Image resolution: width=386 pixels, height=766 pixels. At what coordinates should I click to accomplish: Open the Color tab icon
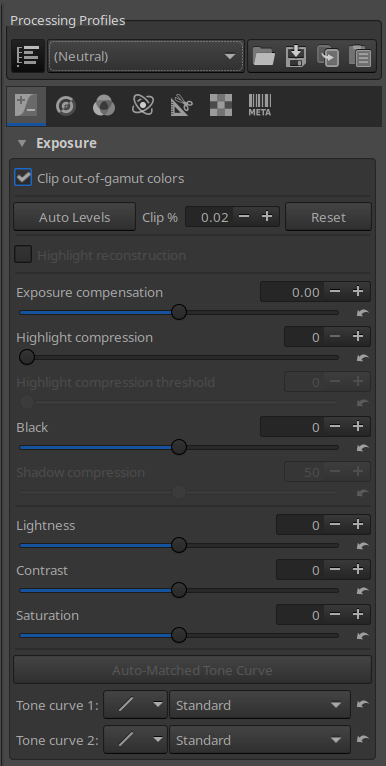104,106
